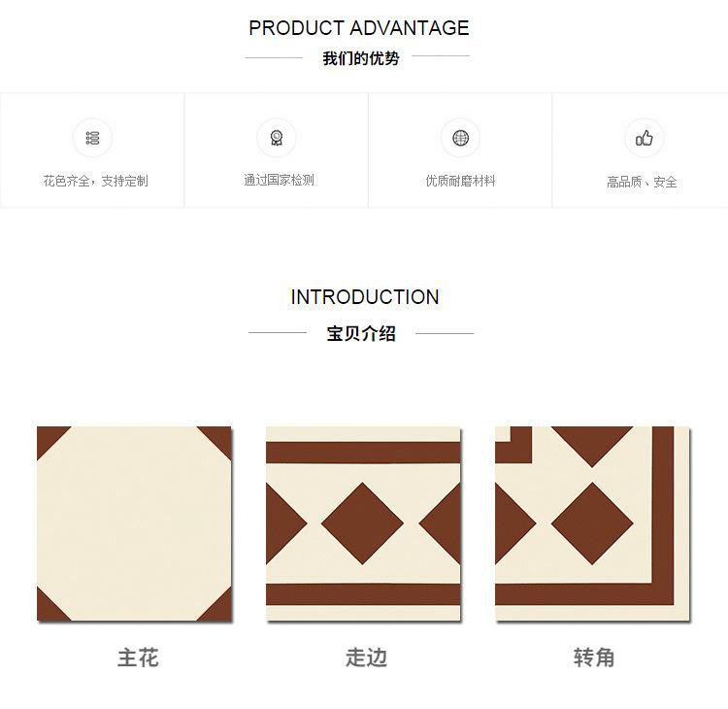Click the 高品质、安全 label
728x709 pixels.
pos(642,182)
